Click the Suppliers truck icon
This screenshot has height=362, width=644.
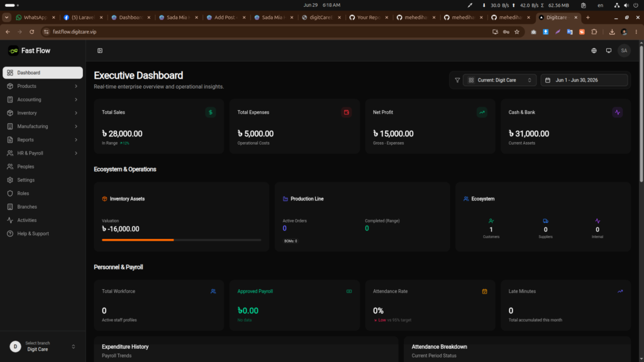pyautogui.click(x=545, y=221)
